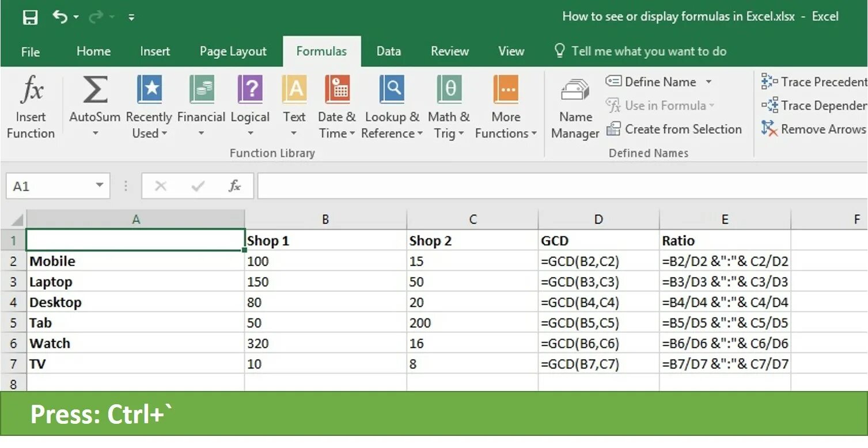Select the =GCD(B2,C2) cell
Screen dimensions: 868x448
(x=599, y=261)
